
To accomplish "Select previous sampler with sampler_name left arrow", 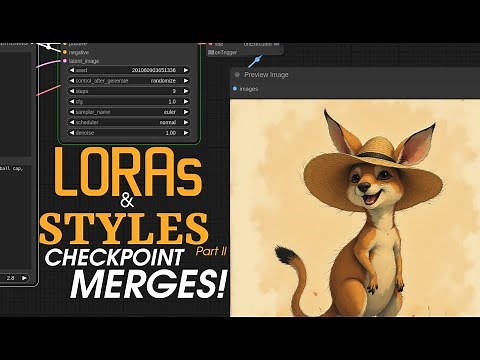I will (71, 112).
